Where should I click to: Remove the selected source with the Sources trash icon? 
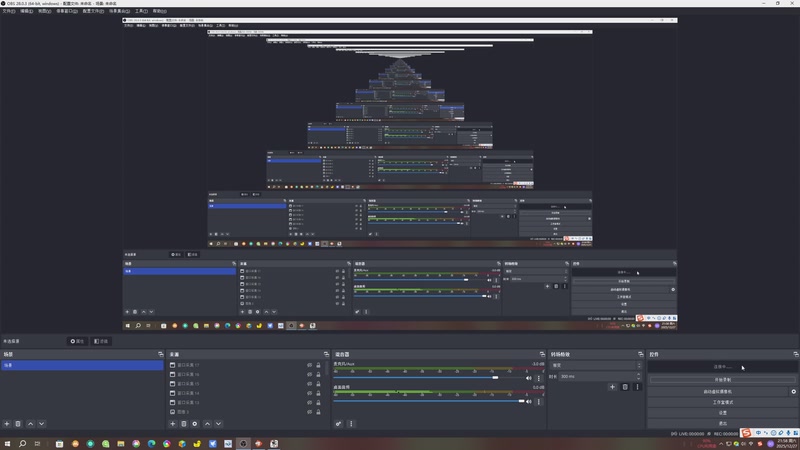pyautogui.click(x=184, y=423)
